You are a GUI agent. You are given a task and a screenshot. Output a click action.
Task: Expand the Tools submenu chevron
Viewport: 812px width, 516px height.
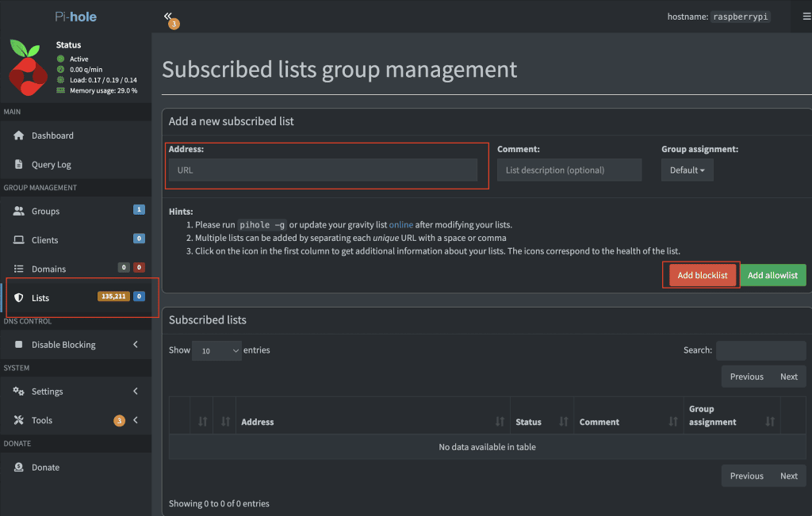136,420
